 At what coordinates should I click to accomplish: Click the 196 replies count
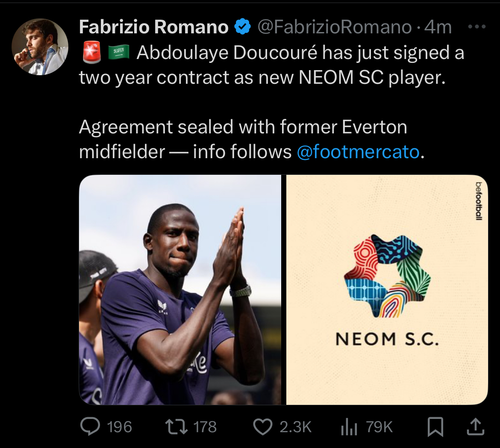pyautogui.click(x=120, y=427)
